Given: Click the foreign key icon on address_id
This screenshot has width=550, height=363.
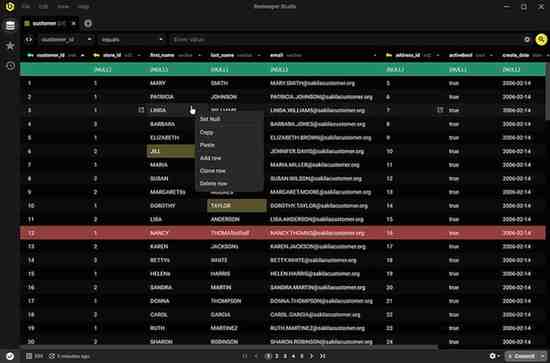Looking at the screenshot, I should coord(389,55).
